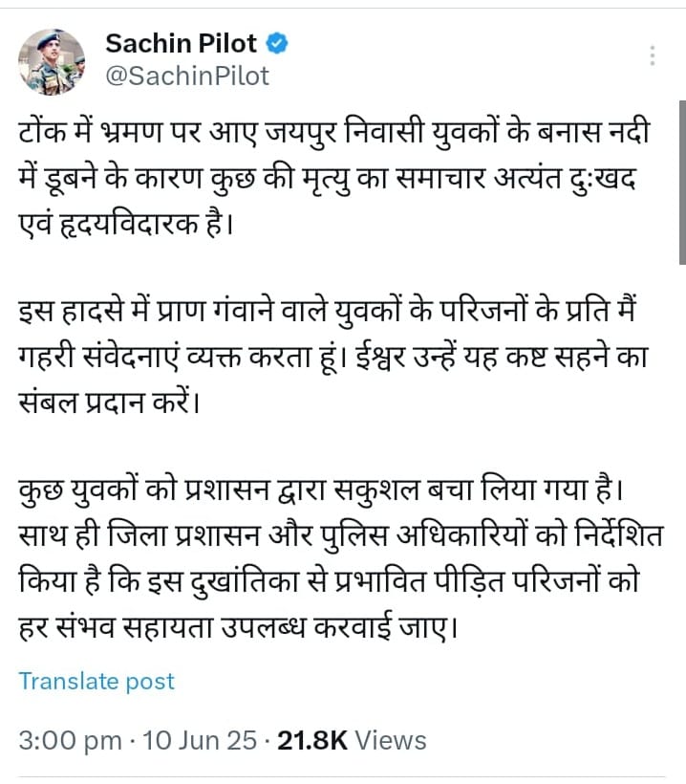
Task: View the 21.8K Views count
Action: click(351, 740)
